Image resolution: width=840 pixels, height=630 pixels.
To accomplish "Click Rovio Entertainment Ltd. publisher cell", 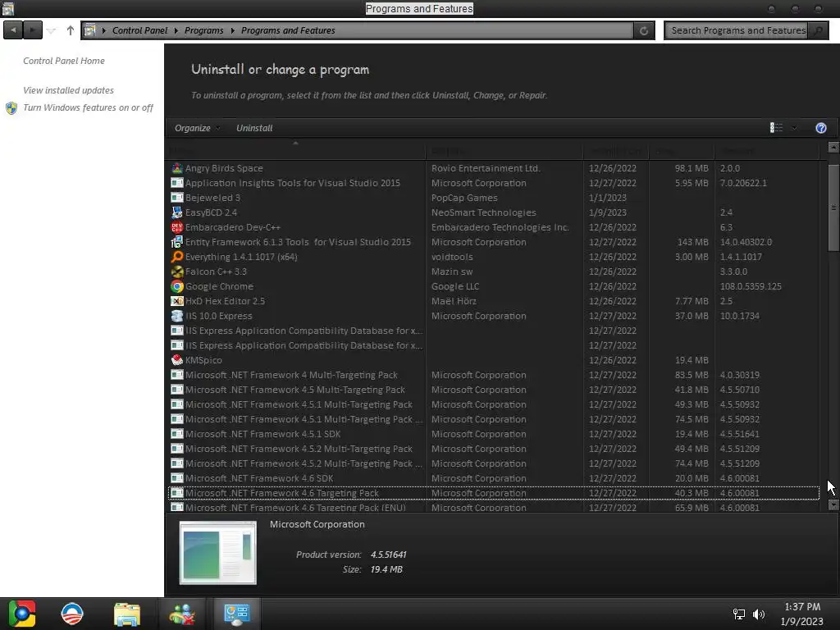I will 486,168.
